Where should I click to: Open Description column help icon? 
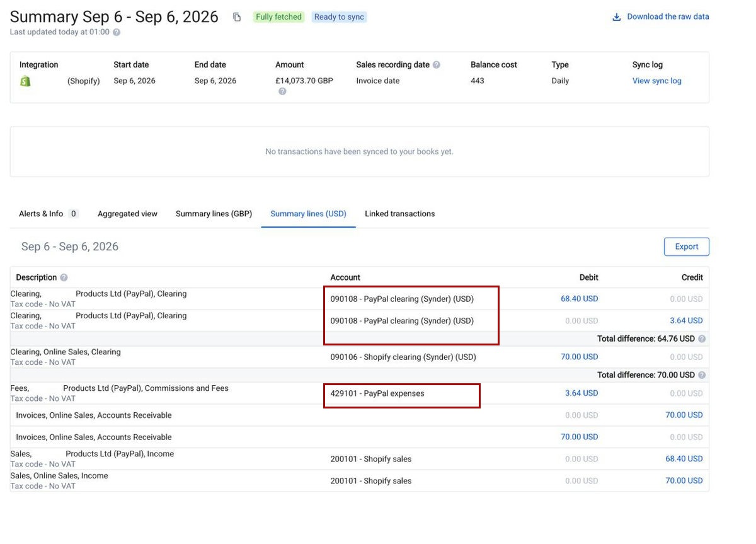64,277
